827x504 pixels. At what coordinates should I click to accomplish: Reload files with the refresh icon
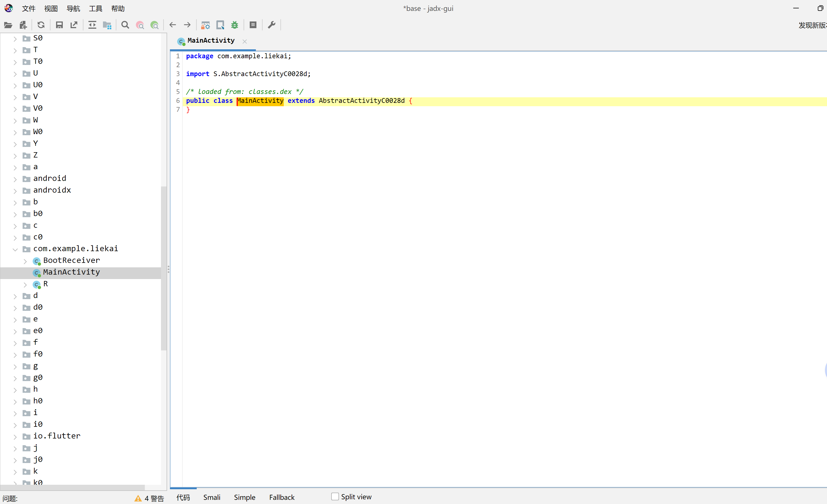[x=41, y=25]
